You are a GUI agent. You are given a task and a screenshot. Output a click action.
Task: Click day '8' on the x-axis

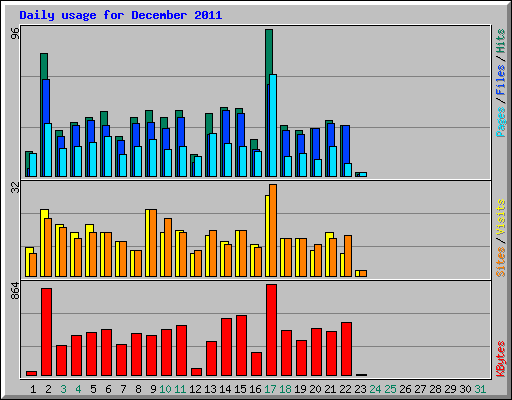tap(138, 389)
